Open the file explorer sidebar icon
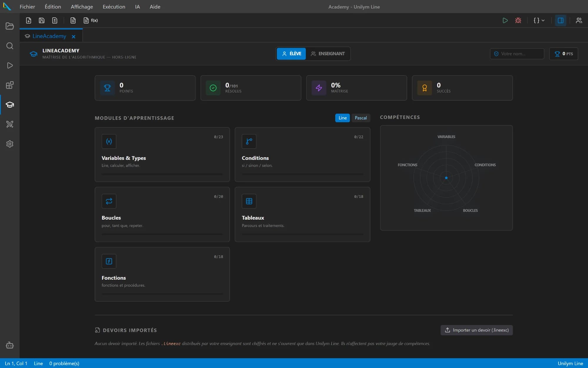This screenshot has height=368, width=588. 10,26
